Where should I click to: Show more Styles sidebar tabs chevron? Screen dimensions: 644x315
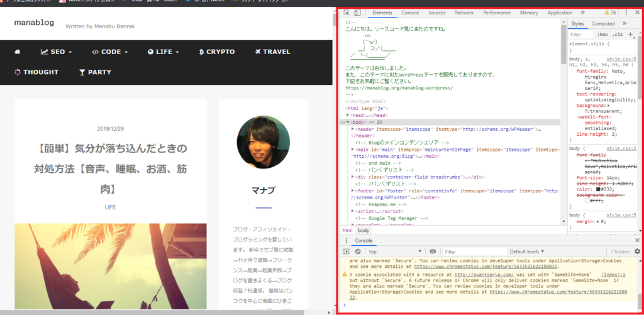click(x=625, y=23)
